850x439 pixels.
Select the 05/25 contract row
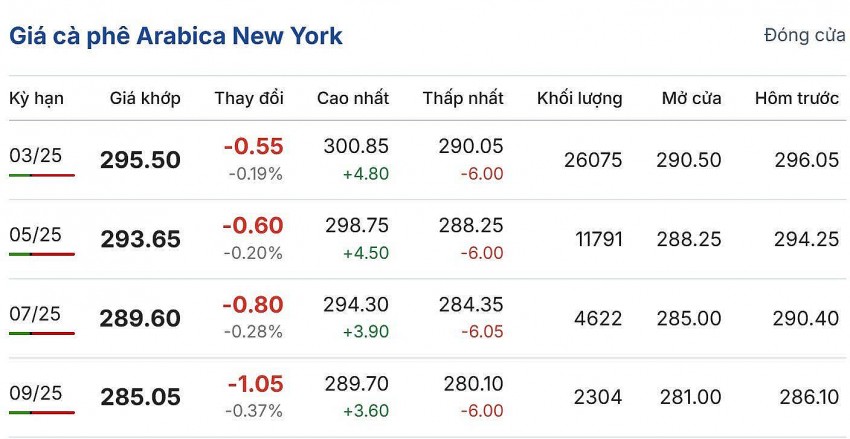click(x=35, y=234)
